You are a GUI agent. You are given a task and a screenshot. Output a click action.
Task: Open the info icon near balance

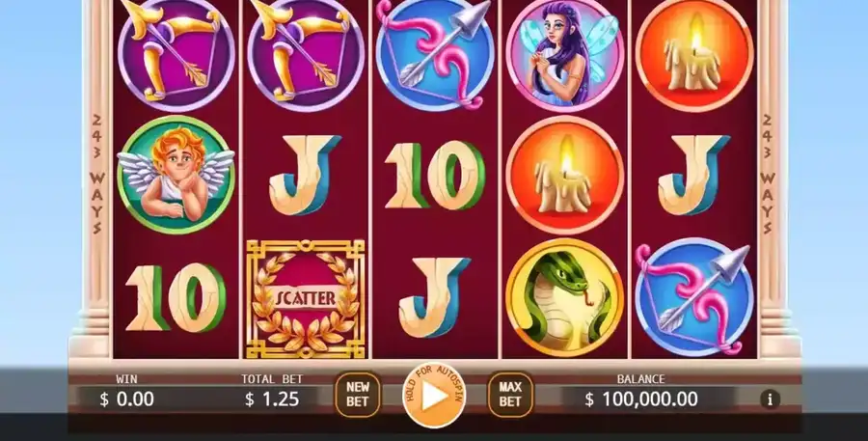click(770, 399)
